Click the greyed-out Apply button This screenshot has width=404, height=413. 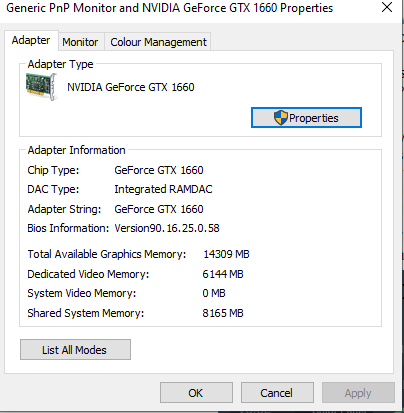click(358, 393)
